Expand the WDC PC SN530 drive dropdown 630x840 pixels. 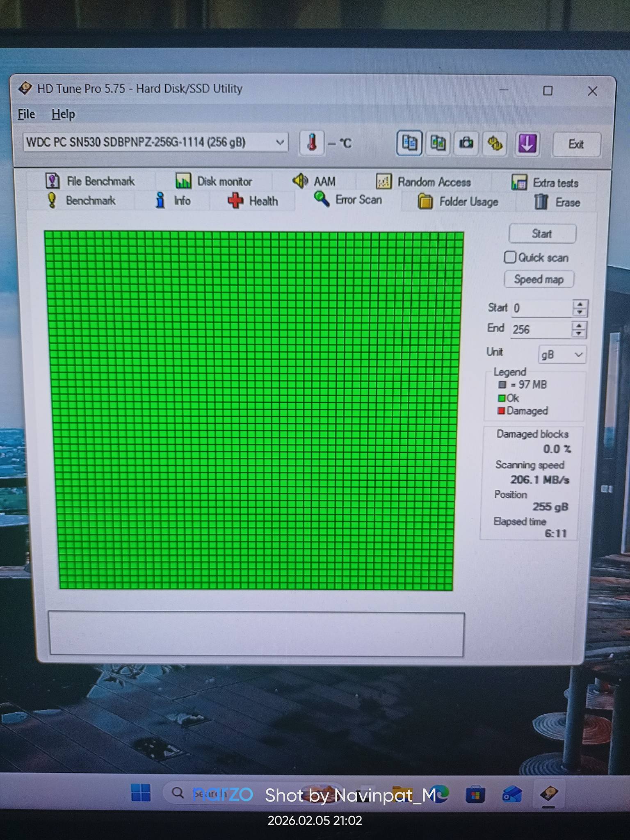click(x=280, y=142)
